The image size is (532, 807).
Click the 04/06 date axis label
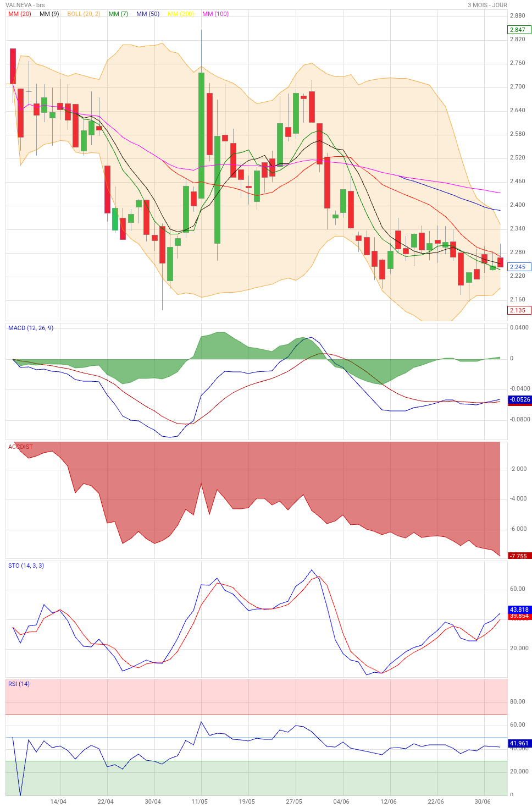(x=341, y=801)
